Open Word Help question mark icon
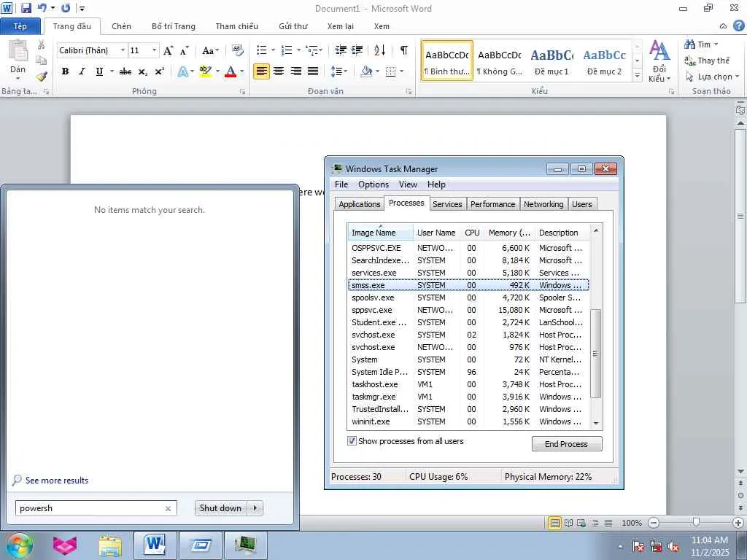Screen dimensions: 747x560 [739, 26]
